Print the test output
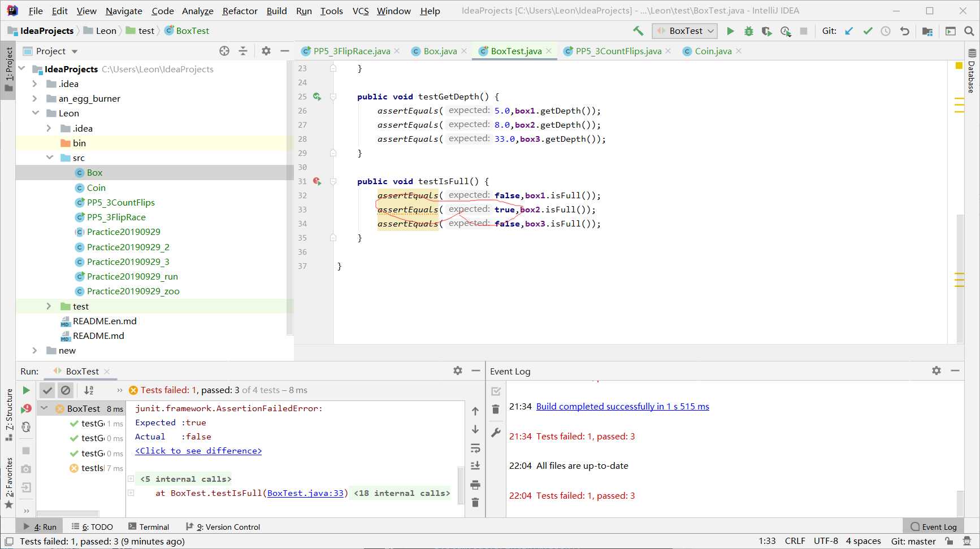Screen dimensions: 980x549 (475, 485)
